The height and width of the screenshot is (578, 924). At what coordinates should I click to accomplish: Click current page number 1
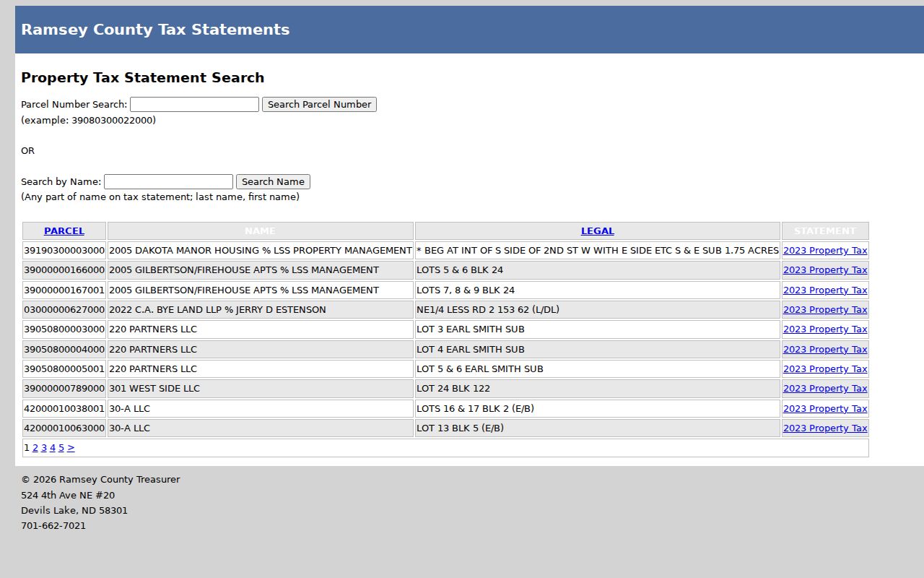pyautogui.click(x=27, y=448)
